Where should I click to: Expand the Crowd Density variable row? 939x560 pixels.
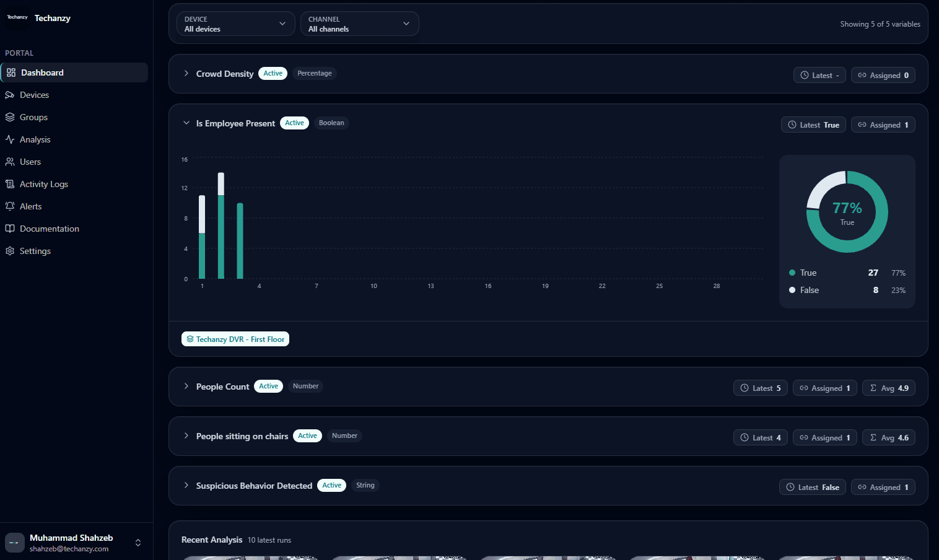(x=186, y=73)
